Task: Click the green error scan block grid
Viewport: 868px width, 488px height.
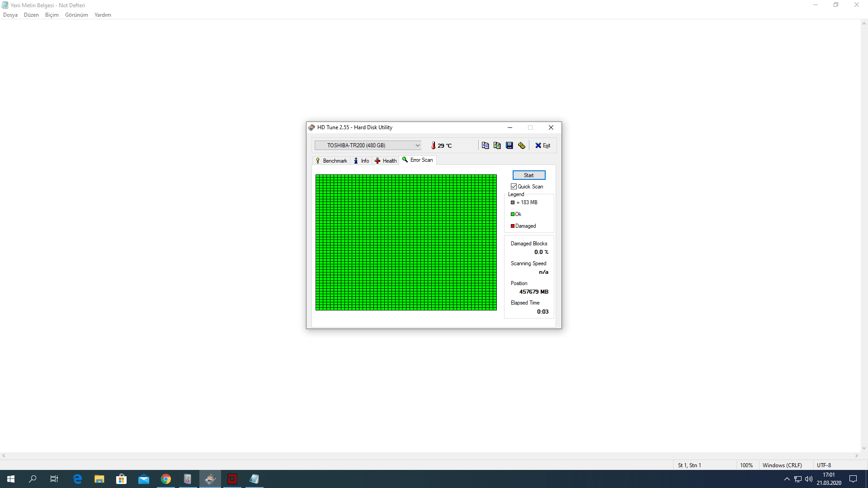Action: coord(406,242)
